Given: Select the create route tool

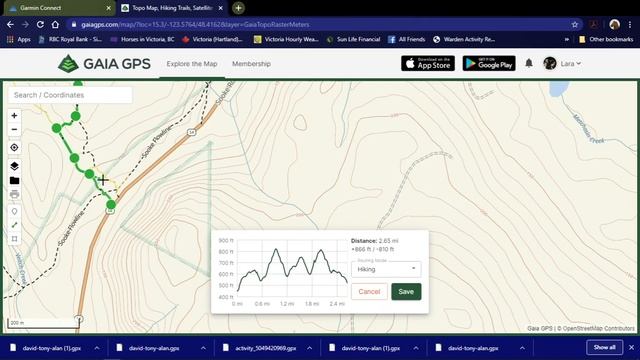Looking at the screenshot, I should coord(14,225).
